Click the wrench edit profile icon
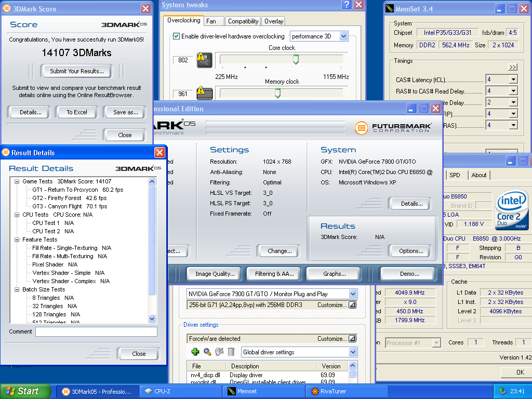This screenshot has height=399, width=532. click(x=219, y=352)
